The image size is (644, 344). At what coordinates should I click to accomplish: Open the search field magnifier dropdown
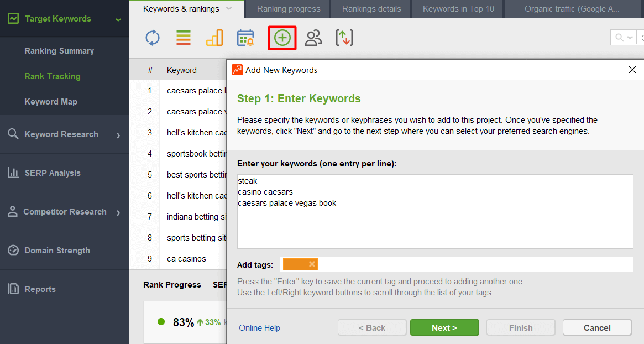click(623, 38)
